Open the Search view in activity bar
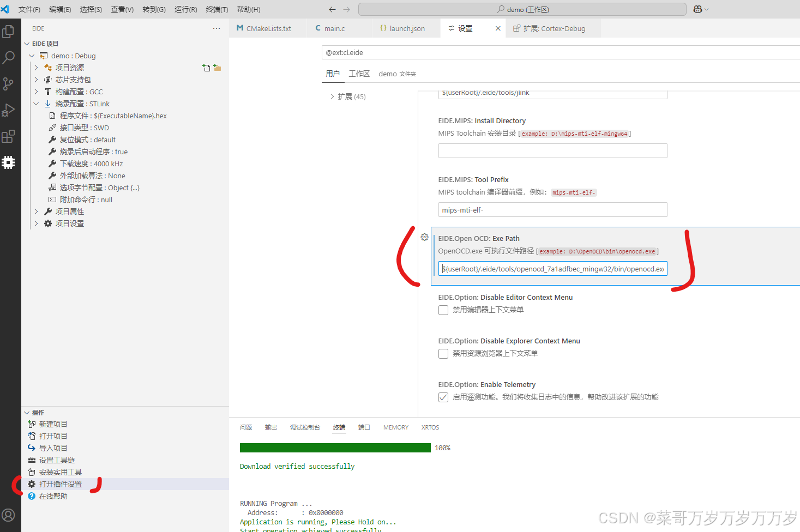This screenshot has height=532, width=800. tap(8, 57)
